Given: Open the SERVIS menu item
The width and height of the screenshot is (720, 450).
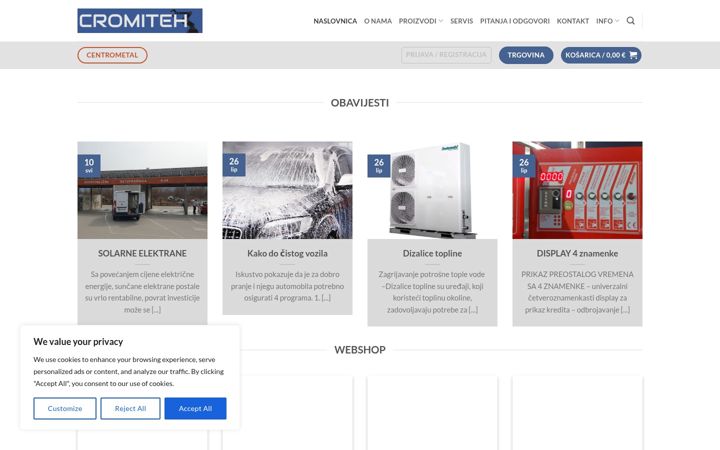Looking at the screenshot, I should click(461, 21).
